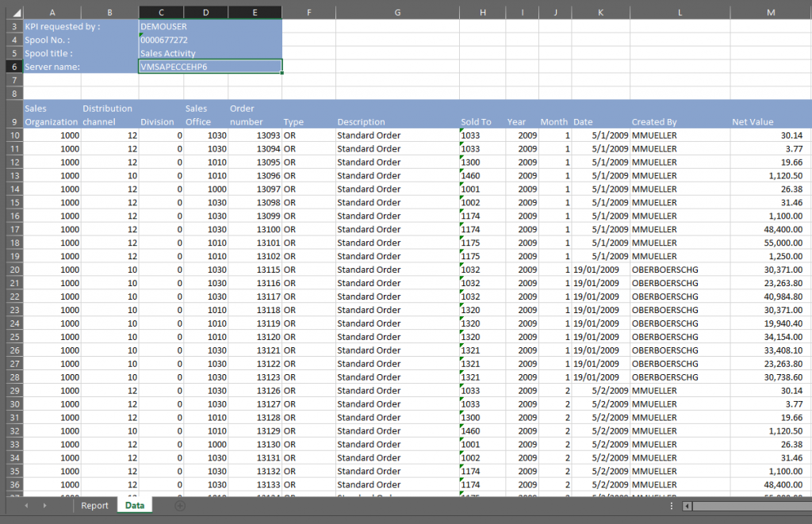Image resolution: width=812 pixels, height=524 pixels.
Task: Select order number 13115 cell
Action: (255, 270)
